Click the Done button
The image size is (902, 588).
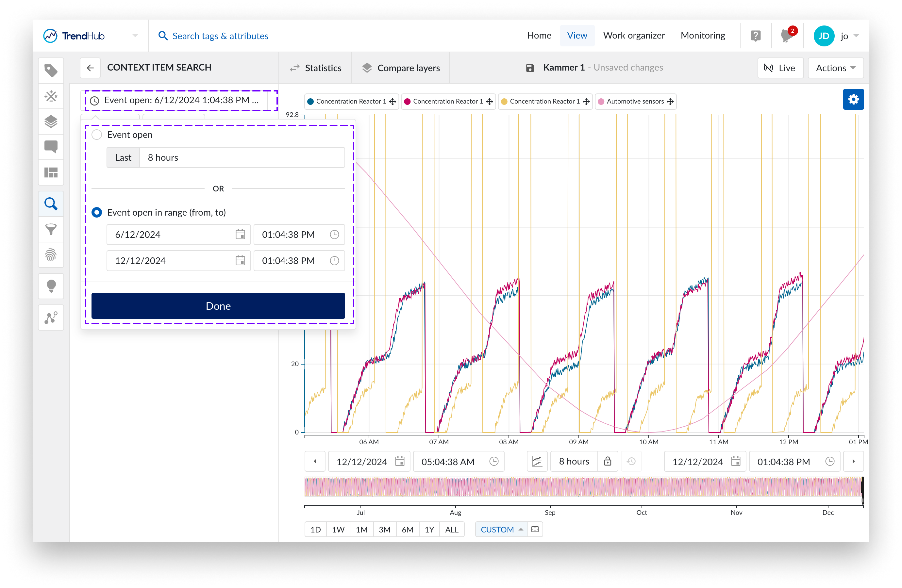(218, 306)
